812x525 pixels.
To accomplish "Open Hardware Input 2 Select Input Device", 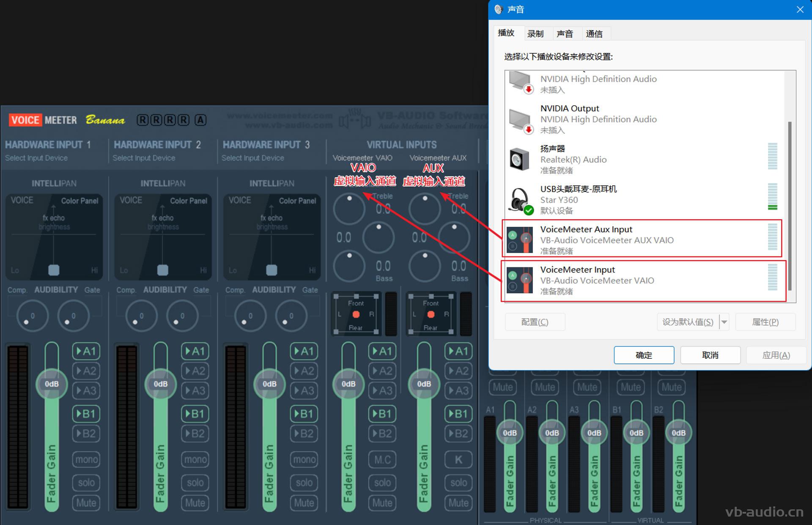I will point(144,158).
